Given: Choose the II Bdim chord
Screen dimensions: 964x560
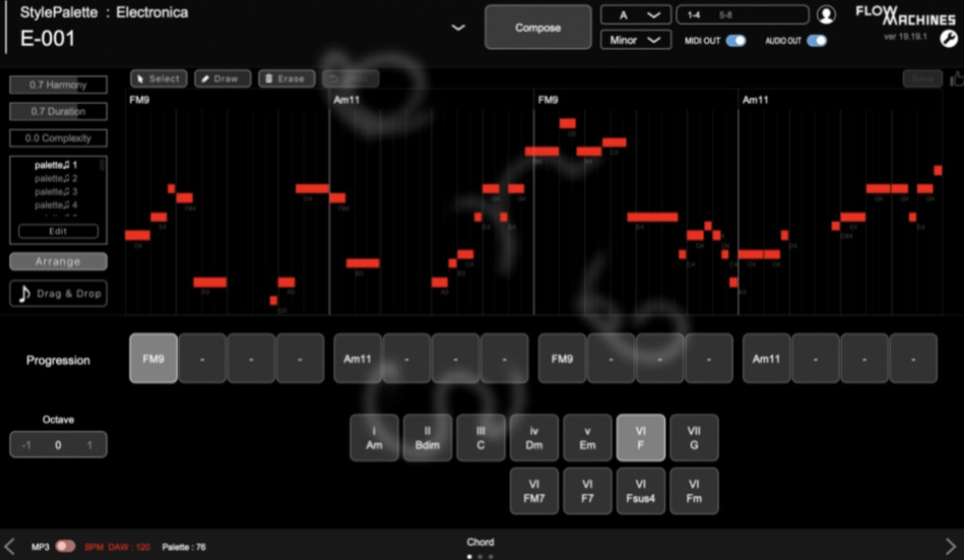Looking at the screenshot, I should pyautogui.click(x=427, y=438).
